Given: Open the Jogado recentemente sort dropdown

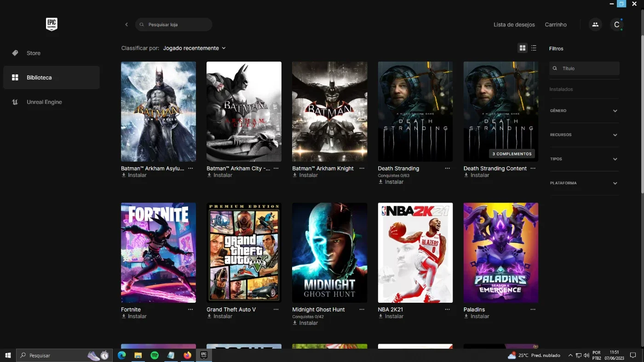Looking at the screenshot, I should click(195, 48).
